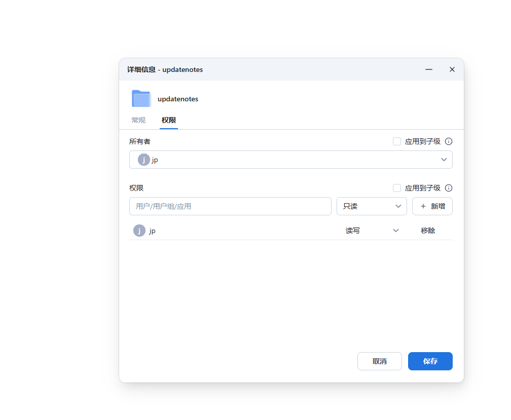Screen dimensions: 511x420
Task: Click the 所有者 section label
Action: coord(140,141)
